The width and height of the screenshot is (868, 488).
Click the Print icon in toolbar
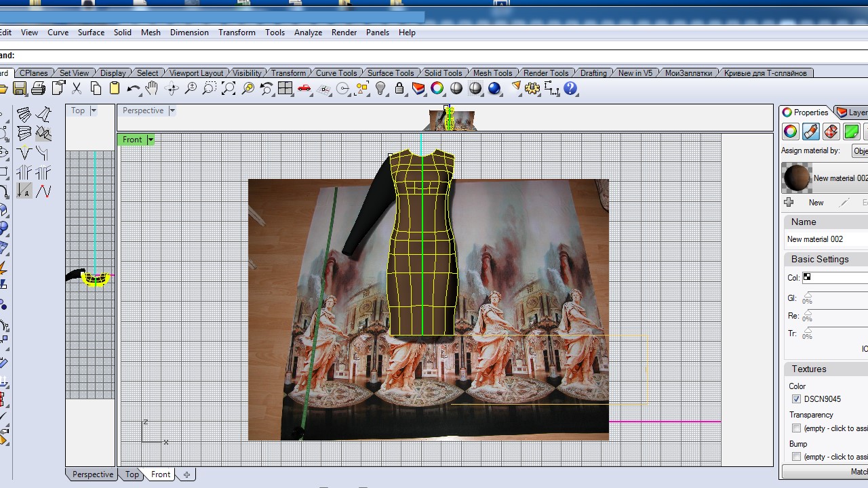[39, 89]
